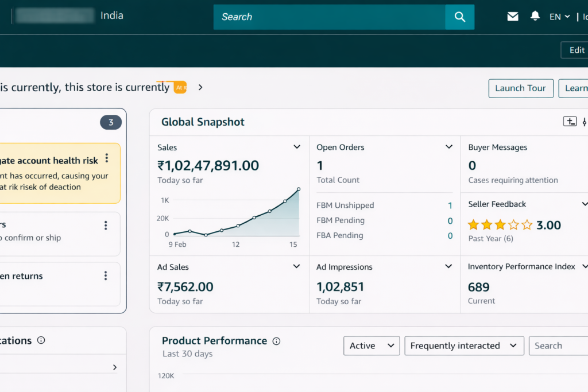
Task: Open the notifications bell
Action: click(x=535, y=17)
